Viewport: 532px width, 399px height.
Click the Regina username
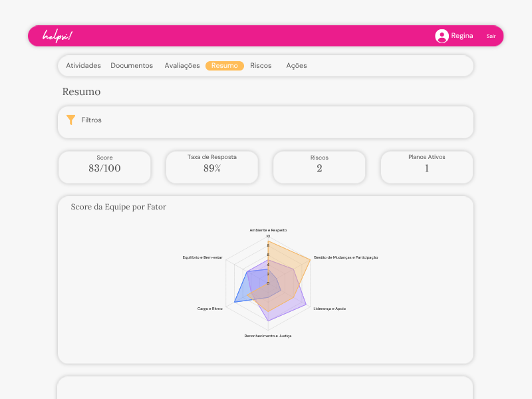(x=462, y=36)
